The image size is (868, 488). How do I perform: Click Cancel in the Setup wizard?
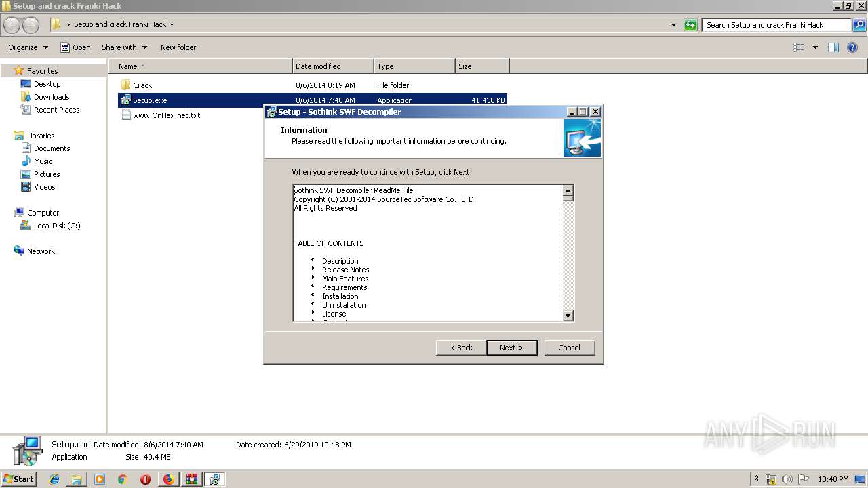point(570,348)
